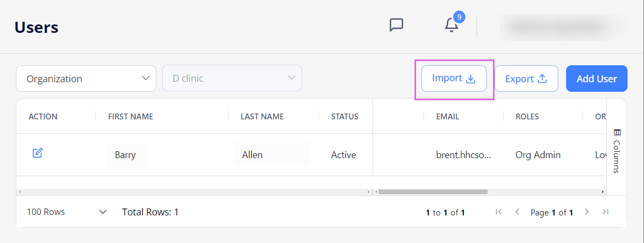Go to previous page arrow icon
The width and height of the screenshot is (644, 243).
517,212
